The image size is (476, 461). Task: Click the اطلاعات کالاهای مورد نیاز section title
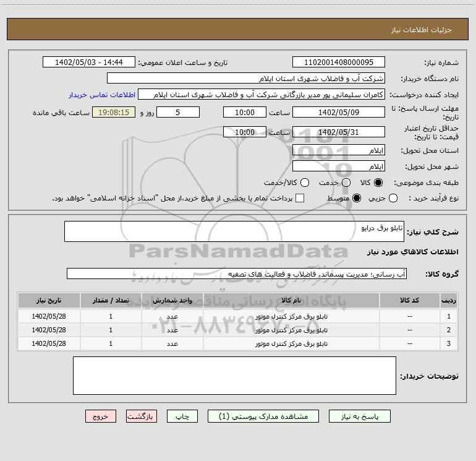click(x=412, y=252)
